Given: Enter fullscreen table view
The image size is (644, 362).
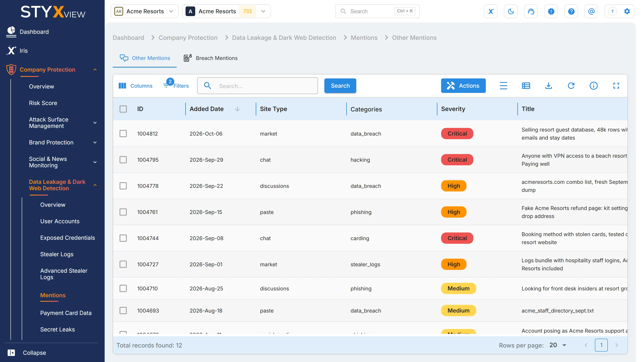Looking at the screenshot, I should pos(616,86).
